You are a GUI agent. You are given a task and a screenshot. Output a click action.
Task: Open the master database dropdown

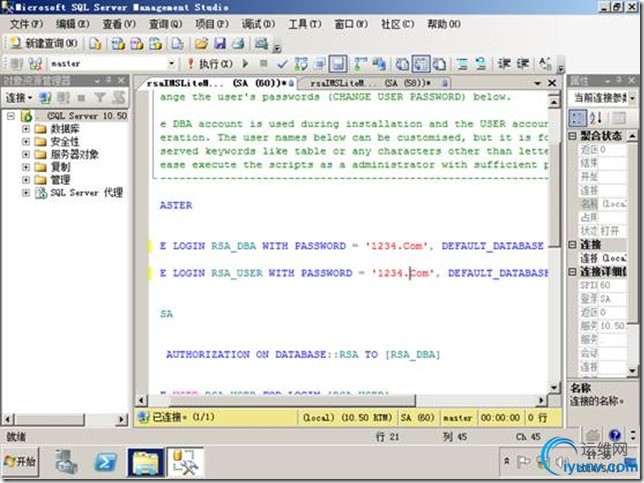[171, 64]
